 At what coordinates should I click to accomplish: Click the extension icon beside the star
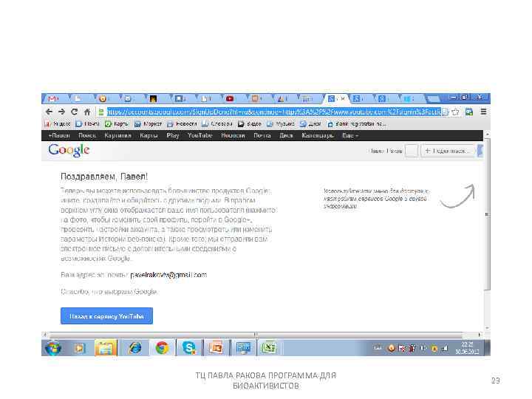[469, 112]
